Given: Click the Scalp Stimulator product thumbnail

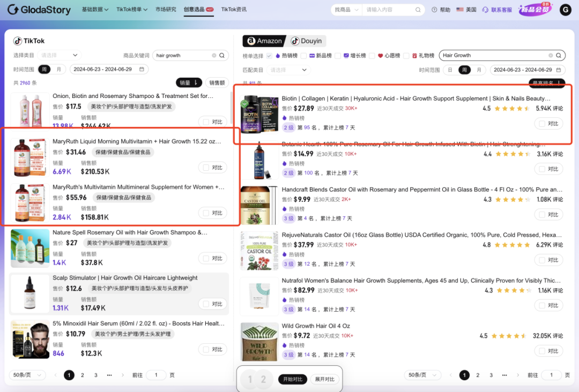Looking at the screenshot, I should tap(30, 293).
